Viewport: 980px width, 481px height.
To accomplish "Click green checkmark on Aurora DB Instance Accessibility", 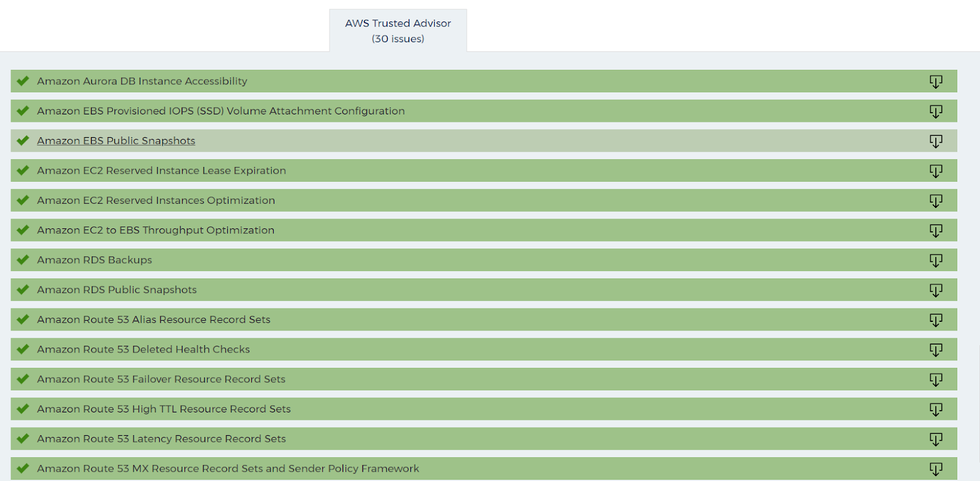I will tap(23, 81).
